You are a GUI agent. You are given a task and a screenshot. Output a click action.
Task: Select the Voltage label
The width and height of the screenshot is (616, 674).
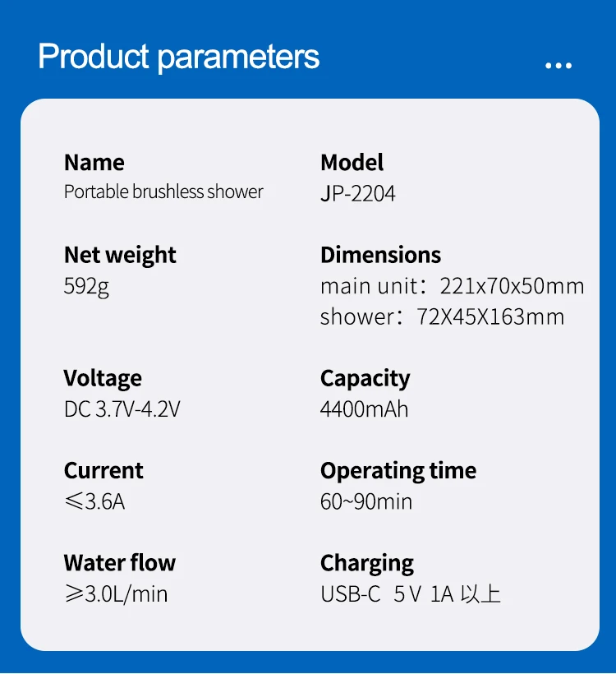[103, 378]
